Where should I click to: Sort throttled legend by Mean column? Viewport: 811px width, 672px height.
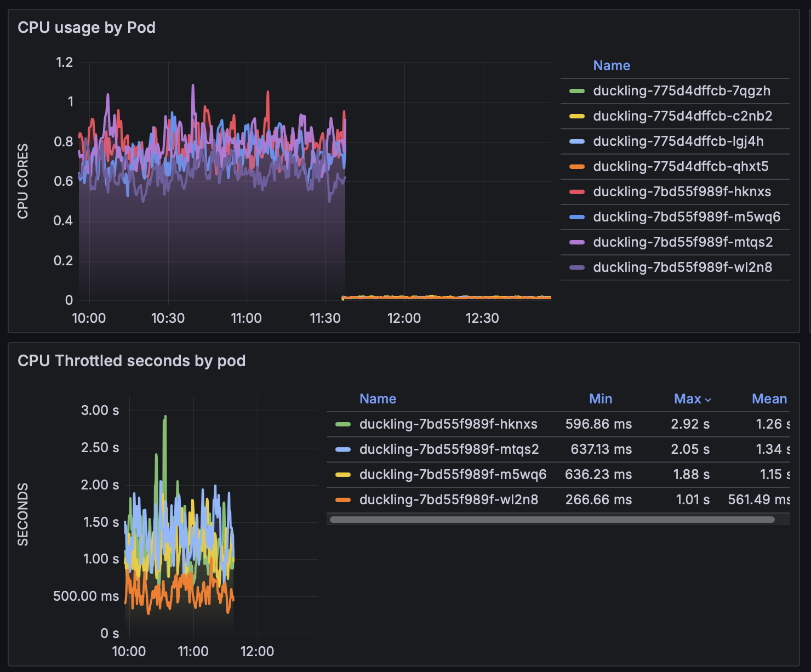[x=769, y=399]
